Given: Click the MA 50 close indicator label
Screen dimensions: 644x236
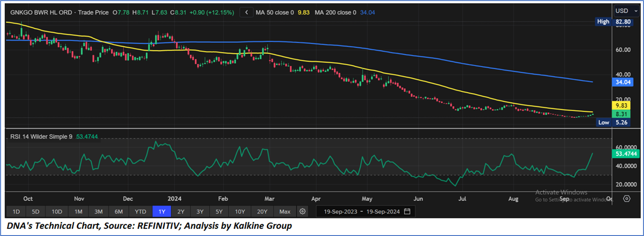Looking at the screenshot, I should (x=274, y=13).
